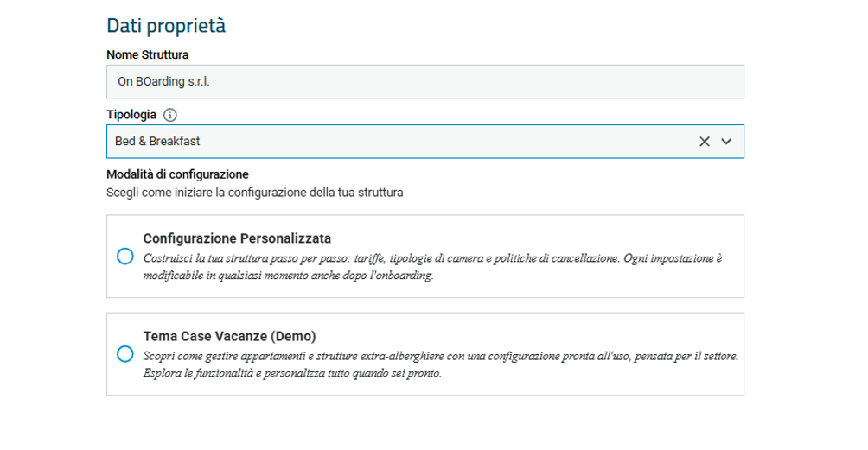Image resolution: width=868 pixels, height=450 pixels.
Task: Click the Tema Case Vacanze (Demo) title
Action: tap(230, 336)
